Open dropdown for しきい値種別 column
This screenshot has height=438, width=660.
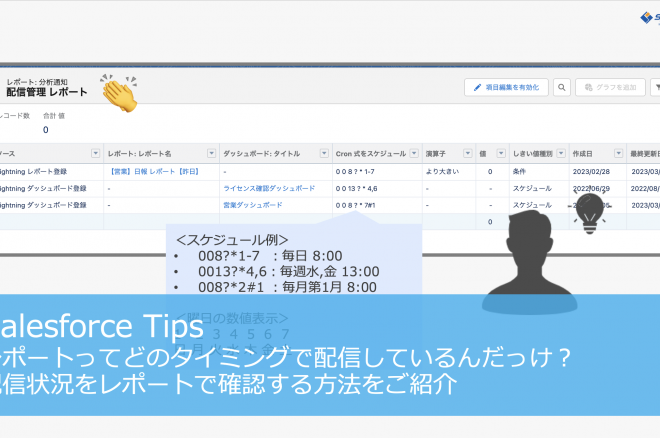pyautogui.click(x=561, y=154)
